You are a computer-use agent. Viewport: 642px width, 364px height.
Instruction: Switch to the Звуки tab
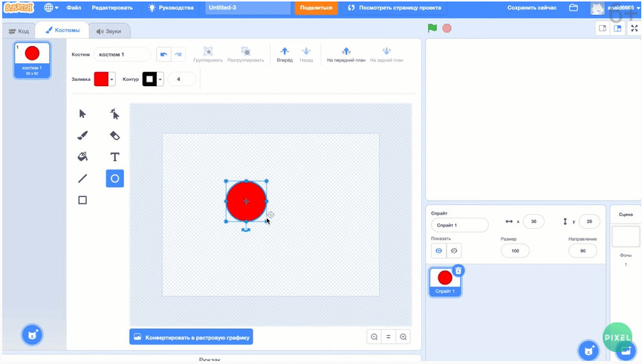(108, 31)
